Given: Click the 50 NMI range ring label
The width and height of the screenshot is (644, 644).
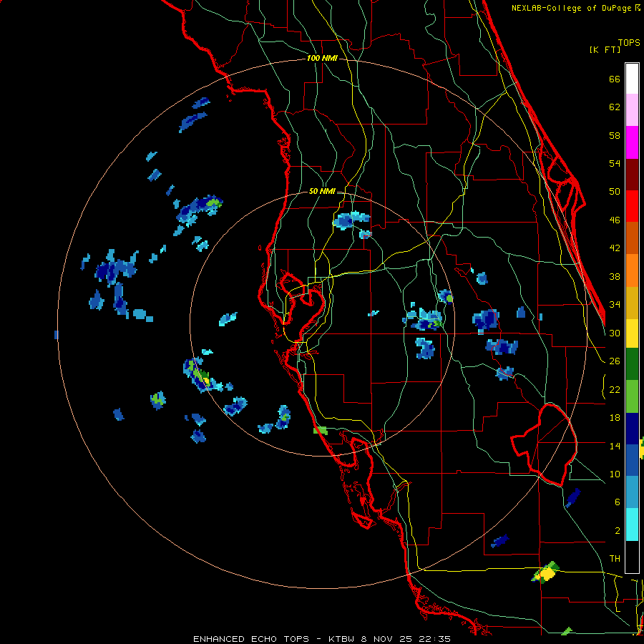Looking at the screenshot, I should coord(322,191).
